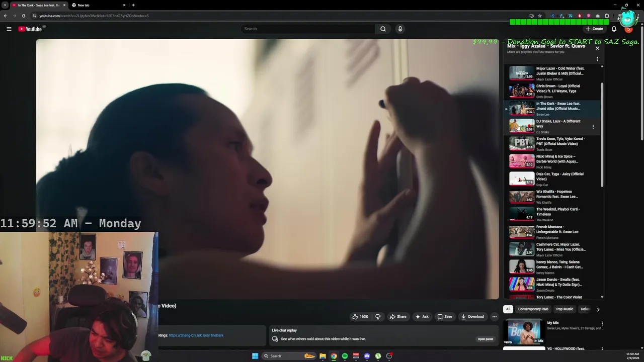This screenshot has height=362, width=644.
Task: Open YouTube notifications bell
Action: [x=614, y=29]
